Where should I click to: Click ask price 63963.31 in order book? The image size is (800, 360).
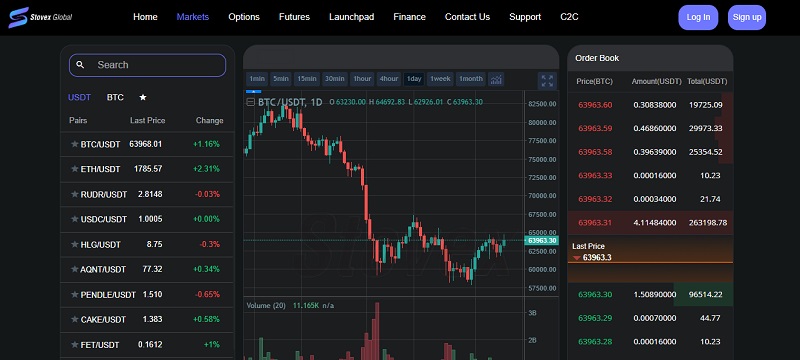(x=595, y=223)
